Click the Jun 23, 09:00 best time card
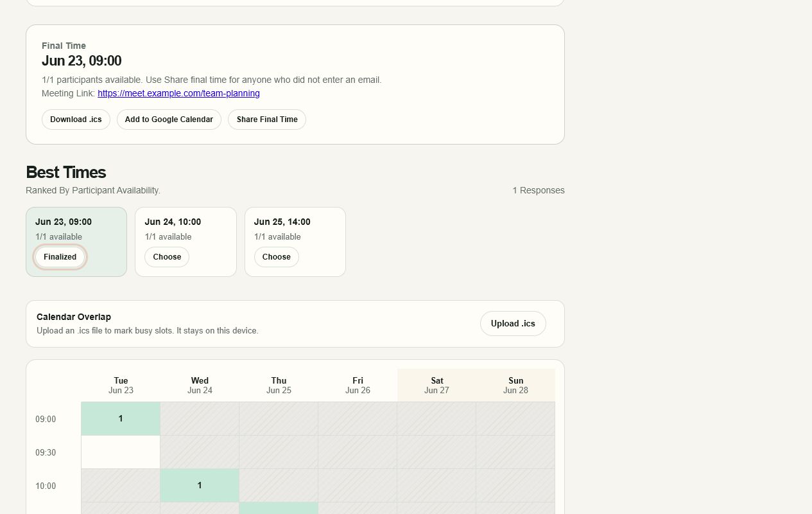 pos(76,242)
